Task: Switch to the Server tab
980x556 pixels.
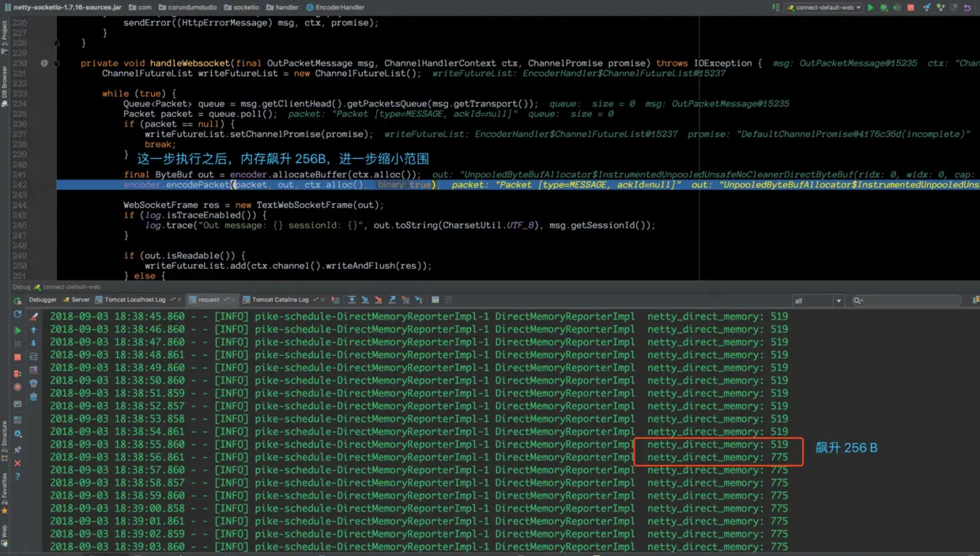Action: [x=76, y=301]
